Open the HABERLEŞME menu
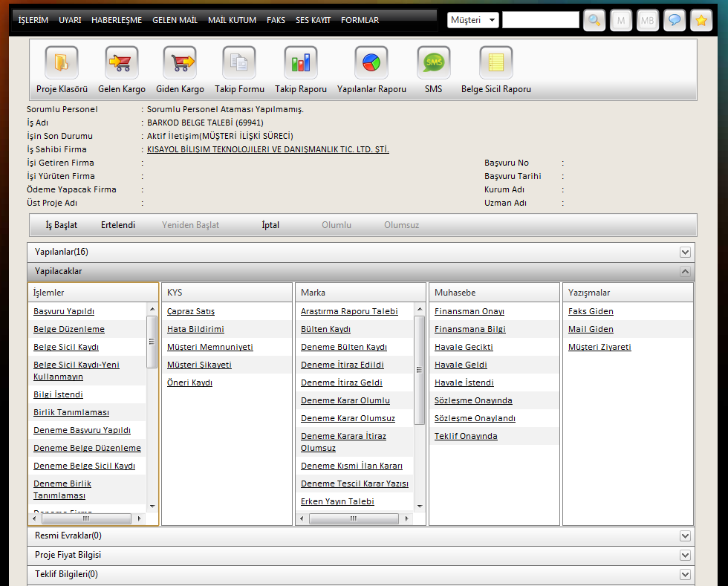 [x=117, y=20]
